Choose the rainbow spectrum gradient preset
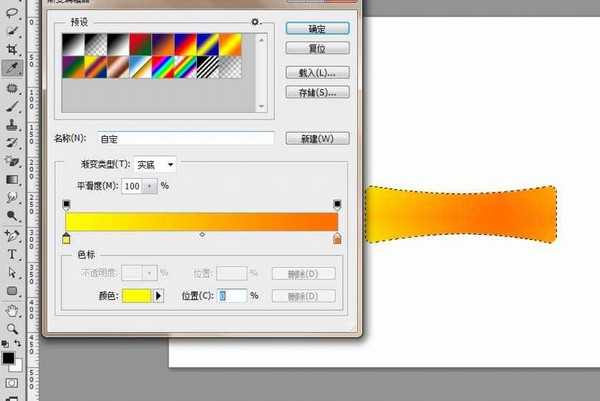 point(163,64)
